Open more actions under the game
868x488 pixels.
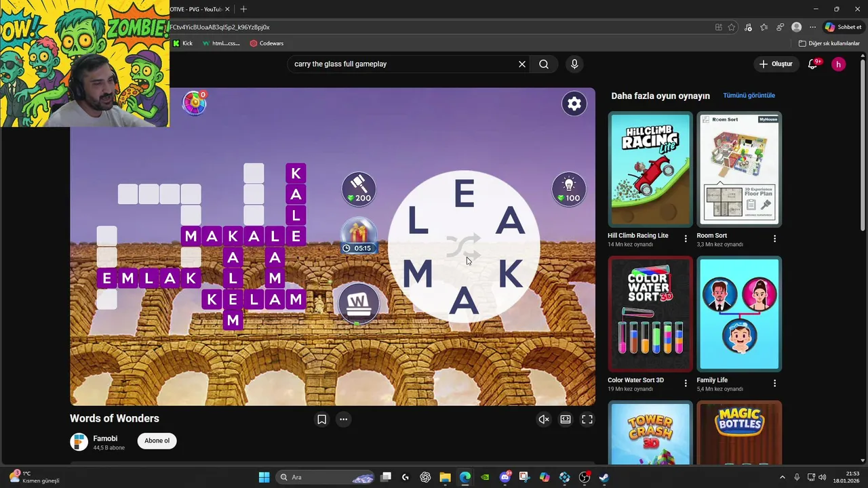pyautogui.click(x=344, y=420)
